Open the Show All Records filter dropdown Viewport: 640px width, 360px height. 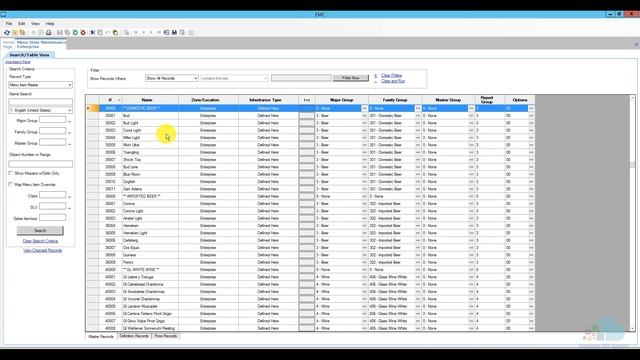171,78
